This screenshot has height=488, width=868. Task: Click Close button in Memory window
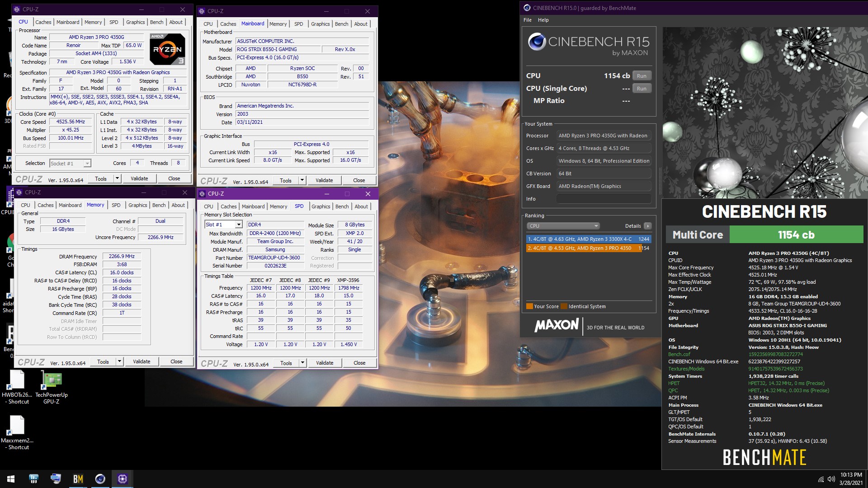(176, 361)
